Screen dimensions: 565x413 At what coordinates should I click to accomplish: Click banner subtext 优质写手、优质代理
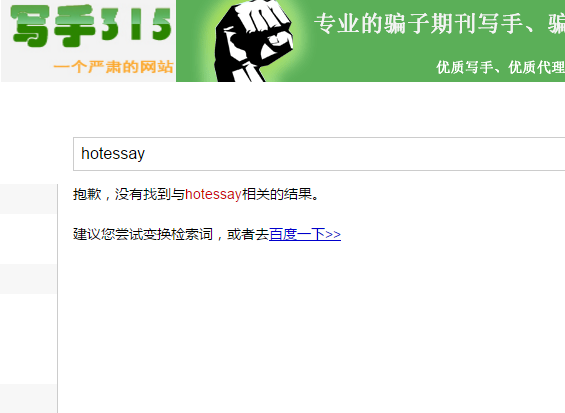tap(500, 67)
